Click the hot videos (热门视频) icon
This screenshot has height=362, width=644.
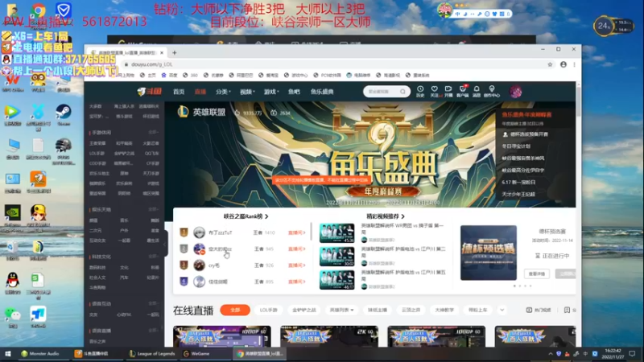529,310
